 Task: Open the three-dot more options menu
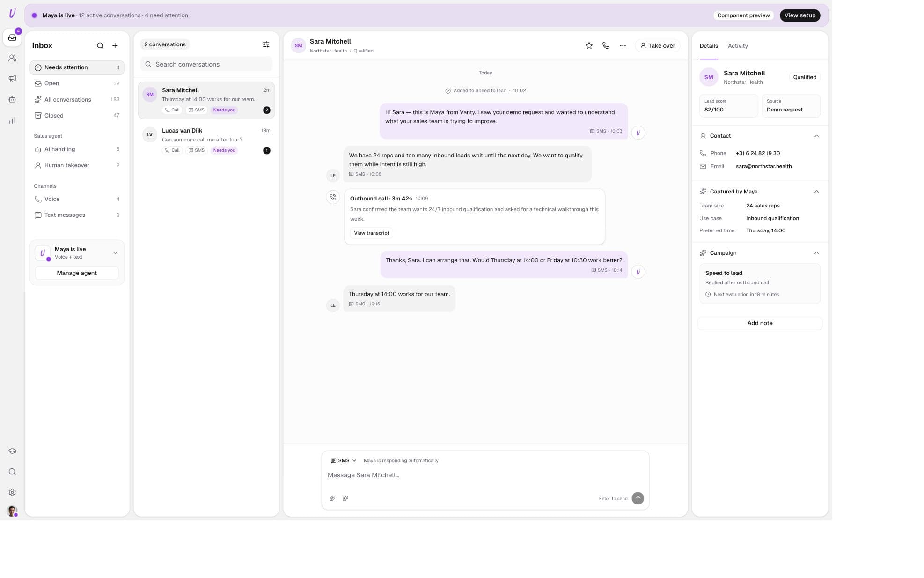tap(623, 45)
